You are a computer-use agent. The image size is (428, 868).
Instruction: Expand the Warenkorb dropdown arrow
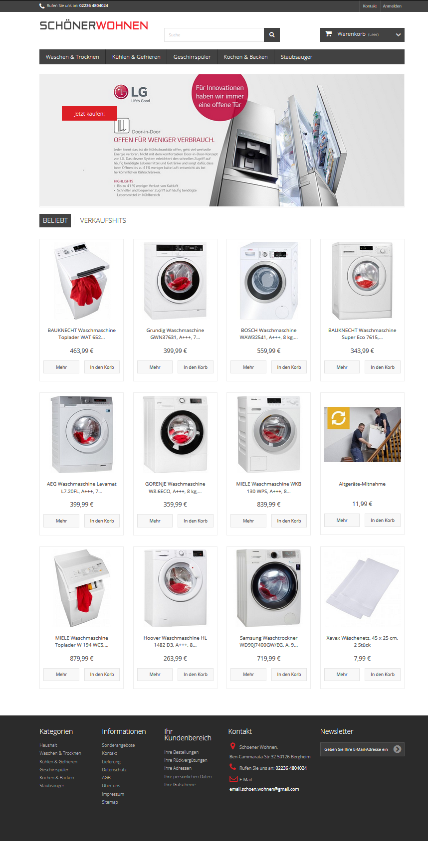pyautogui.click(x=398, y=35)
